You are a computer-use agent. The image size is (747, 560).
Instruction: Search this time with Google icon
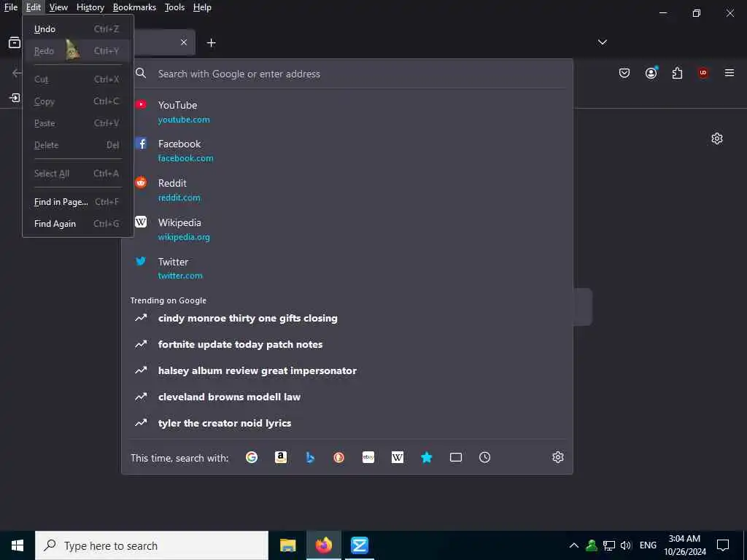(x=252, y=458)
